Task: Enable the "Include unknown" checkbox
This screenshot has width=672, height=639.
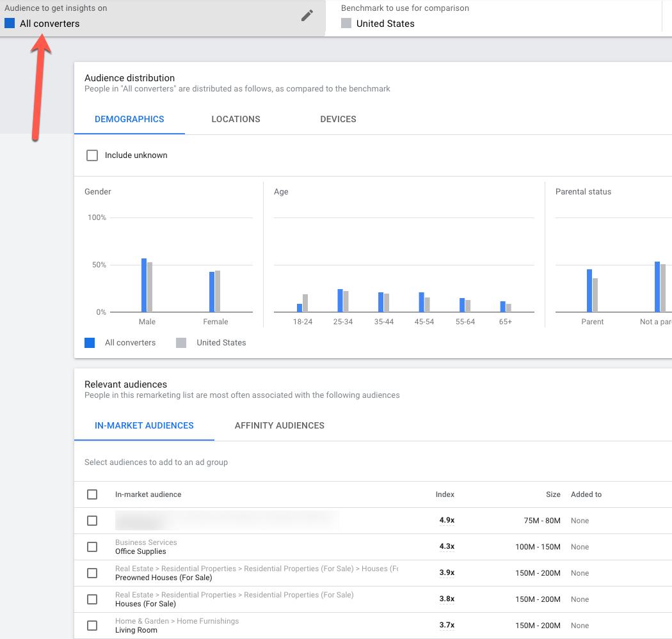Action: click(x=92, y=155)
